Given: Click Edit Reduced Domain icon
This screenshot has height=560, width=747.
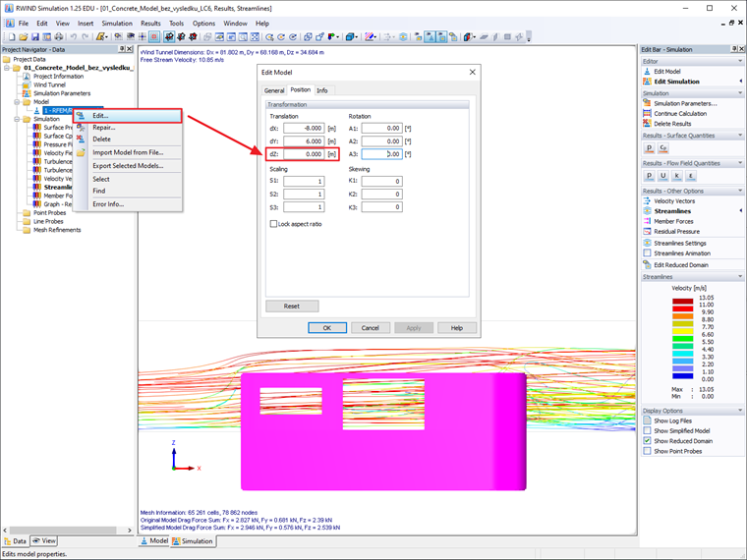Looking at the screenshot, I should (647, 264).
